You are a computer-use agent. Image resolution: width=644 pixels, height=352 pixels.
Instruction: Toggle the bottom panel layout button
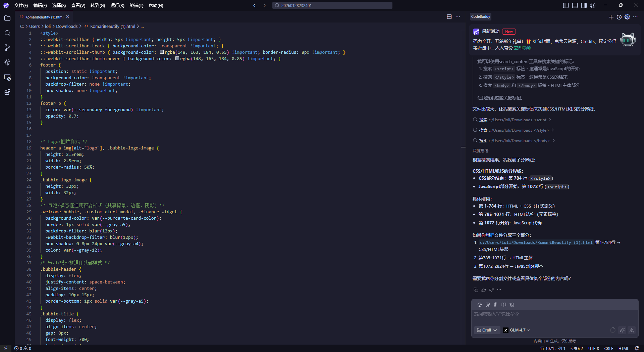coord(575,5)
